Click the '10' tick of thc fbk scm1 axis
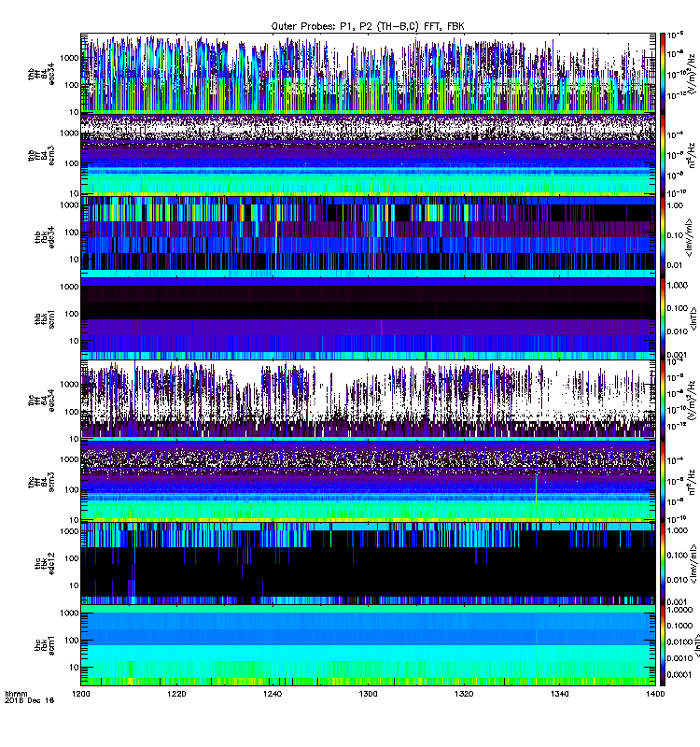The width and height of the screenshot is (700, 747). coord(74,668)
